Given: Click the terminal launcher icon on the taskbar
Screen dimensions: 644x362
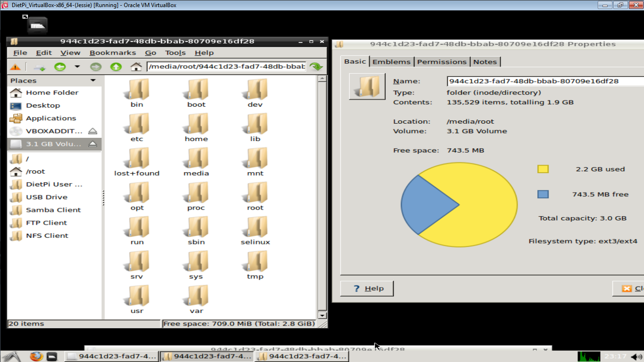Looking at the screenshot, I should point(52,356).
